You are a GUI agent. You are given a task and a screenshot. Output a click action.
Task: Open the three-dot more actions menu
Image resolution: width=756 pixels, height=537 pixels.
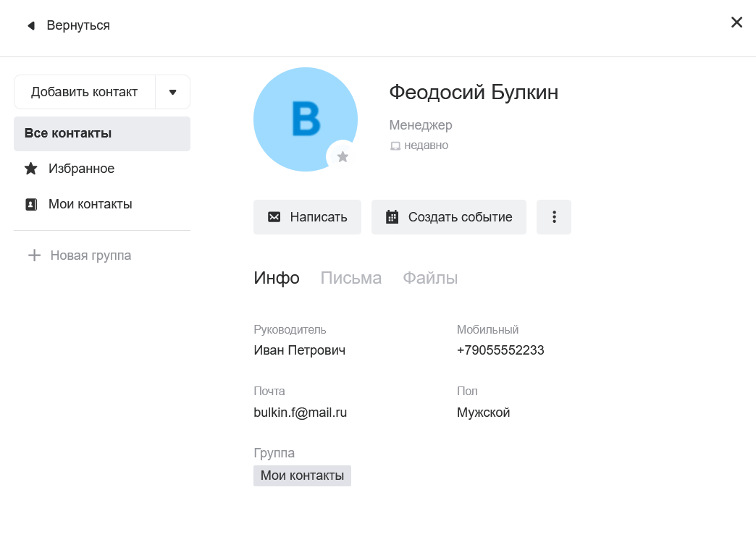[554, 217]
